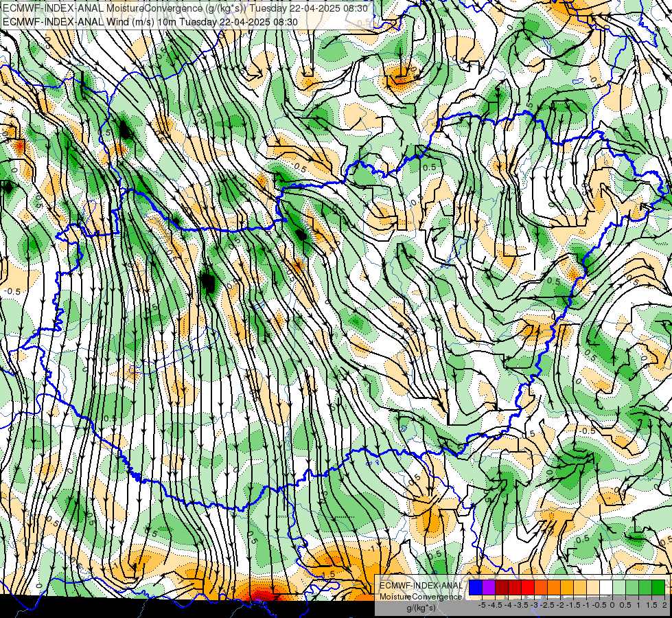Select the pale peach swatch between -1 and -0.5
The width and height of the screenshot is (672, 618).
[593, 587]
